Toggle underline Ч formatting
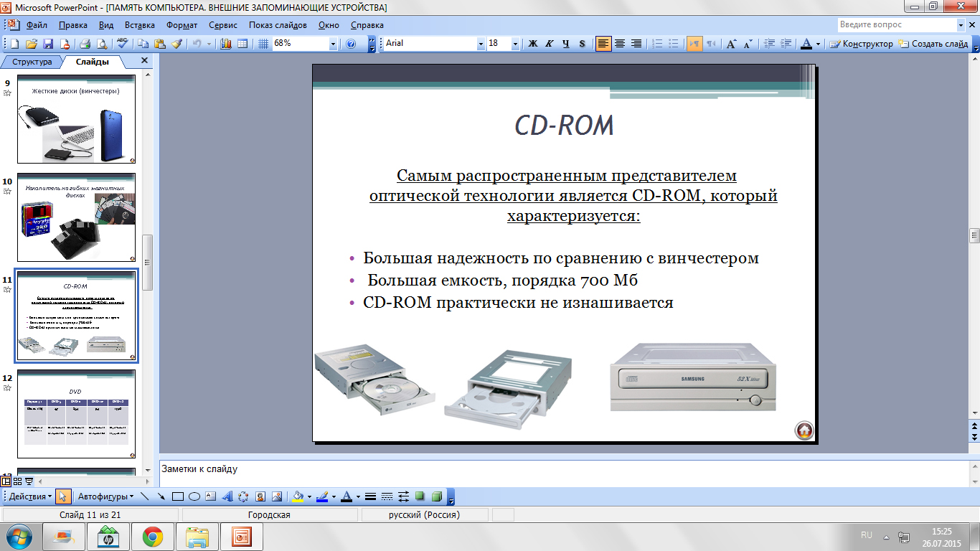The height and width of the screenshot is (551, 980). [566, 44]
